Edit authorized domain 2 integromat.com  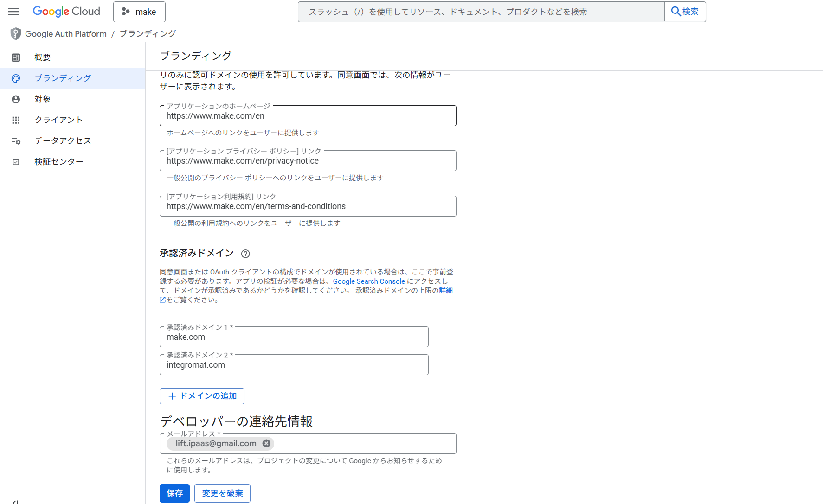click(294, 365)
